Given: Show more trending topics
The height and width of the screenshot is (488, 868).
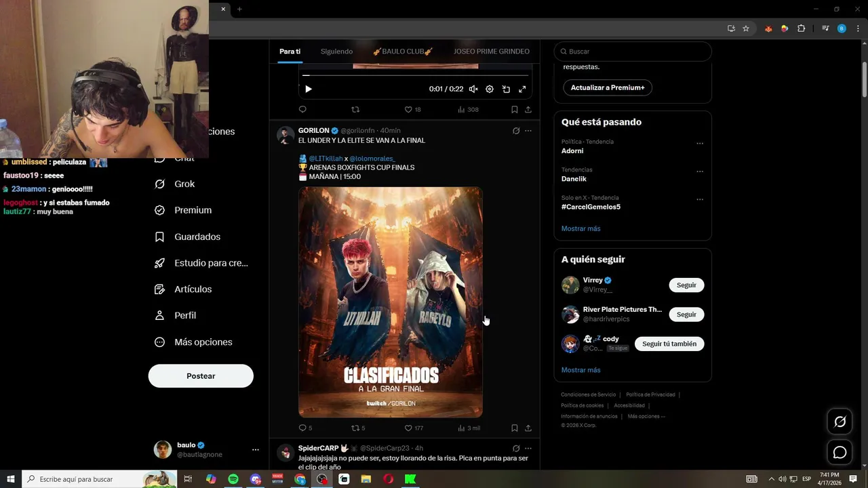Looking at the screenshot, I should (x=580, y=228).
